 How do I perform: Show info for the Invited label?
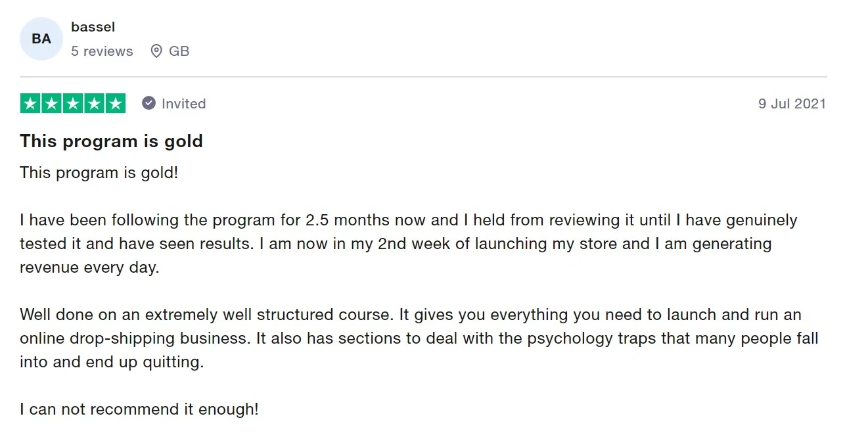tap(183, 103)
